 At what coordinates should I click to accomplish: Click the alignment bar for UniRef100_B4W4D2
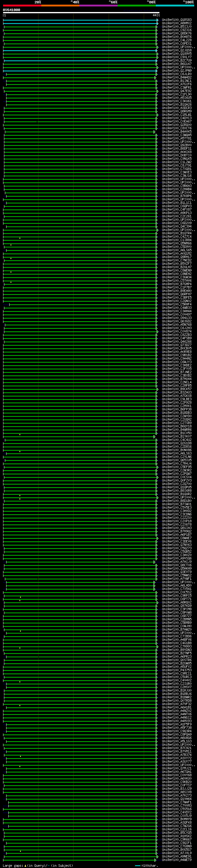pos(79,78)
